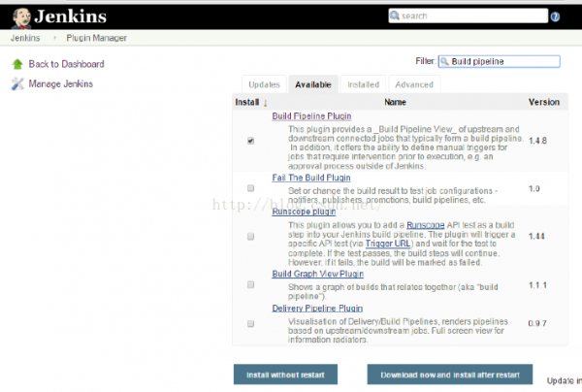Click the Jenkins header title text
Screen dimensions: 582x392
[x=71, y=16]
